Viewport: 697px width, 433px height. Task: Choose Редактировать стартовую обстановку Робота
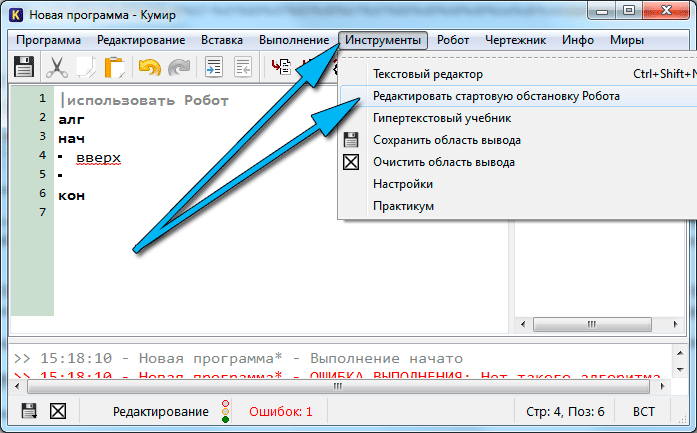tap(518, 96)
